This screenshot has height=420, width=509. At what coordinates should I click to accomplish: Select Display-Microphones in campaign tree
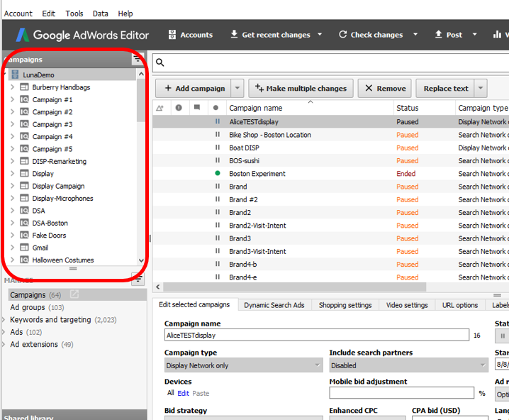(x=62, y=199)
